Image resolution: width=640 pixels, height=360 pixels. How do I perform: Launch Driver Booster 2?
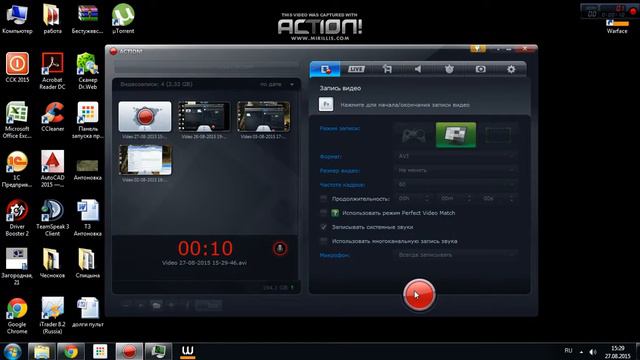pos(17,218)
